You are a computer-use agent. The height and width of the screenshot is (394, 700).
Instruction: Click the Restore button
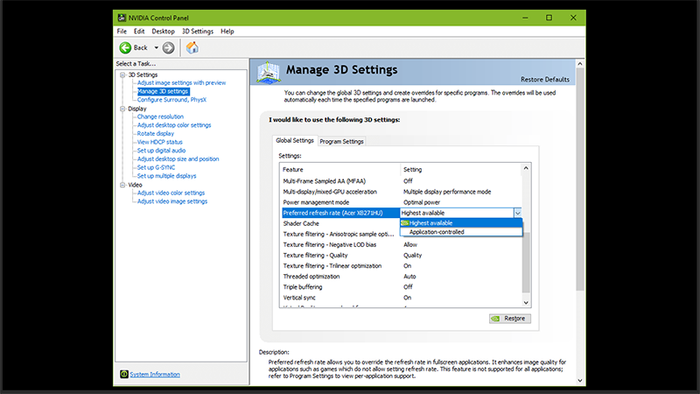(510, 319)
